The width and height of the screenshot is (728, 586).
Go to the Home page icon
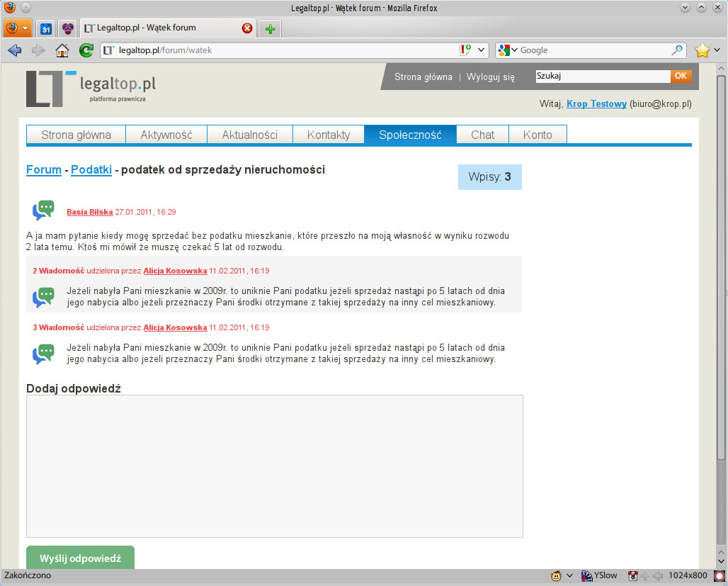pos(62,50)
